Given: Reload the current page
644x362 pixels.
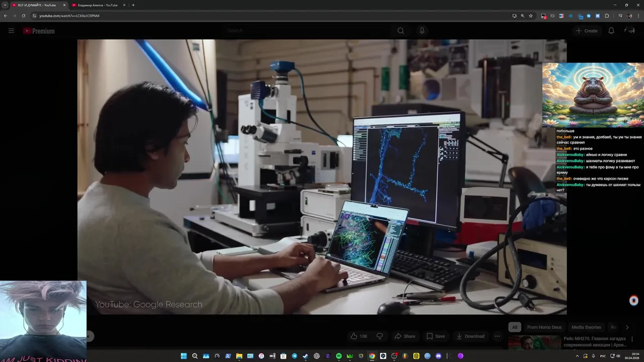Looking at the screenshot, I should (23, 16).
